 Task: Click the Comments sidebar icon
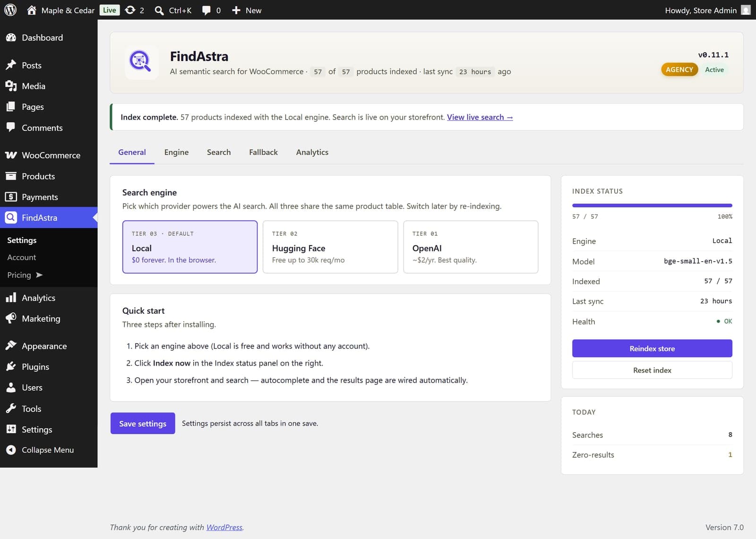click(11, 128)
